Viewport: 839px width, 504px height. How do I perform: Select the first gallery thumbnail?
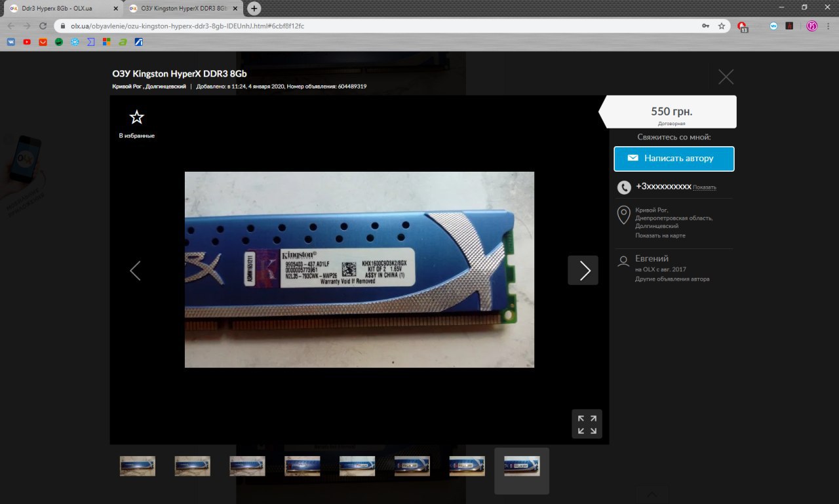pos(138,466)
